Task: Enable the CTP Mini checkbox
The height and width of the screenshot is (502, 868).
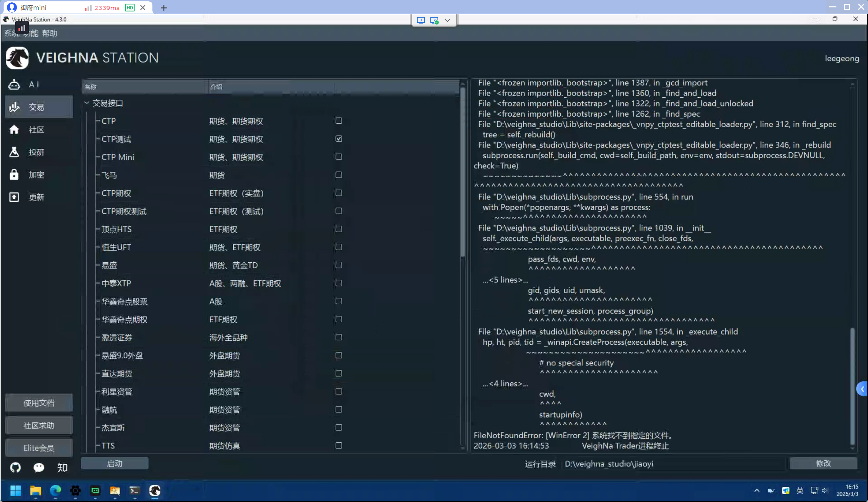Action: [339, 157]
